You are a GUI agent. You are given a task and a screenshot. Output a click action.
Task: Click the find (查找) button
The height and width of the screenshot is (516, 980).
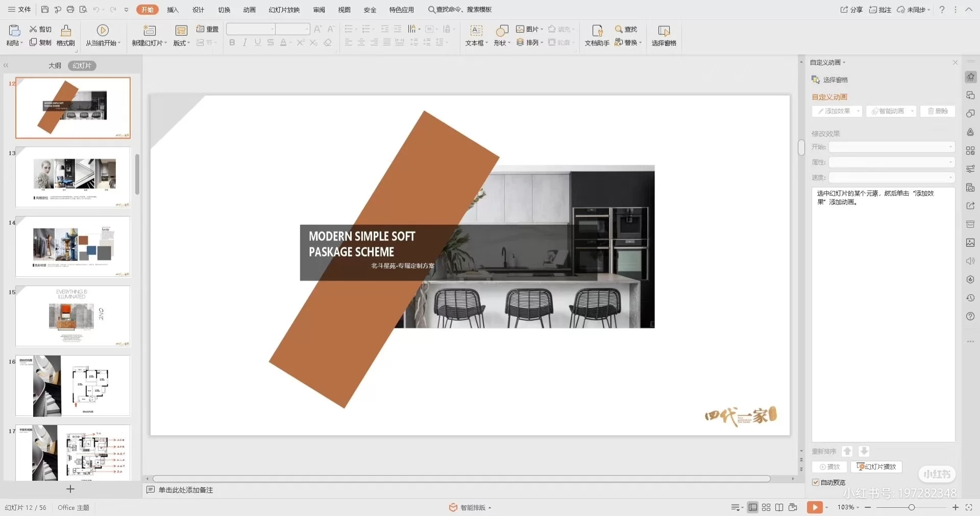pos(626,29)
